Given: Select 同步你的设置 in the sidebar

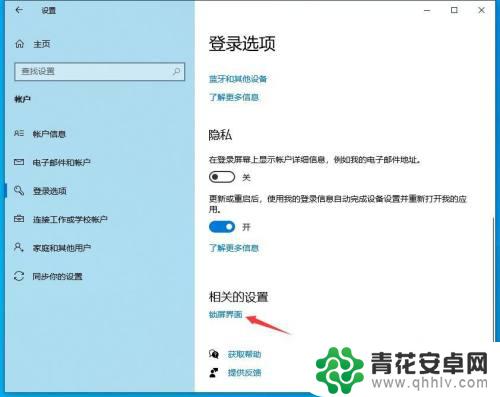Looking at the screenshot, I should coord(57,276).
